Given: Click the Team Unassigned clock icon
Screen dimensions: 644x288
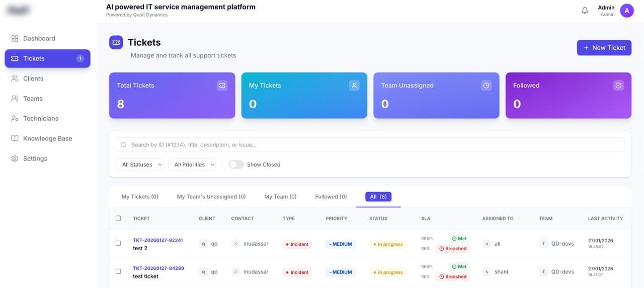Looking at the screenshot, I should coord(486,86).
